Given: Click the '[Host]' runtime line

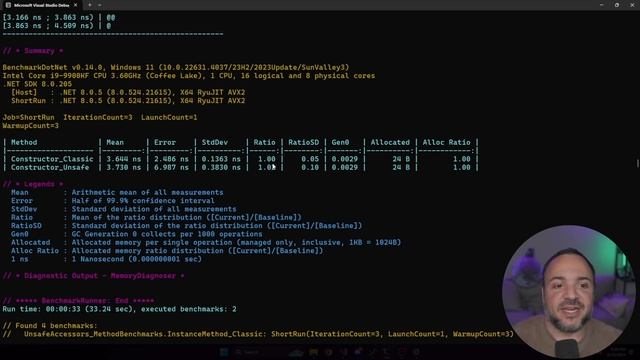Looking at the screenshot, I should click(128, 93).
